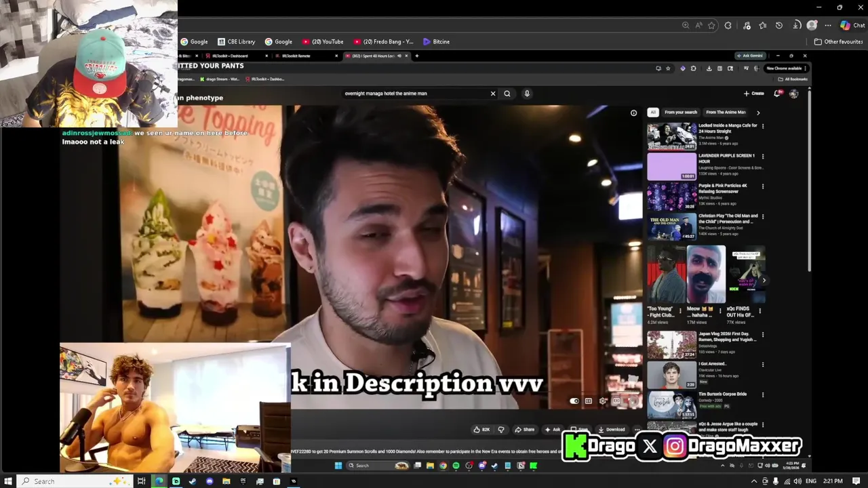Expand filter chips with right arrow
Viewport: 868px width, 488px height.
[x=758, y=113]
